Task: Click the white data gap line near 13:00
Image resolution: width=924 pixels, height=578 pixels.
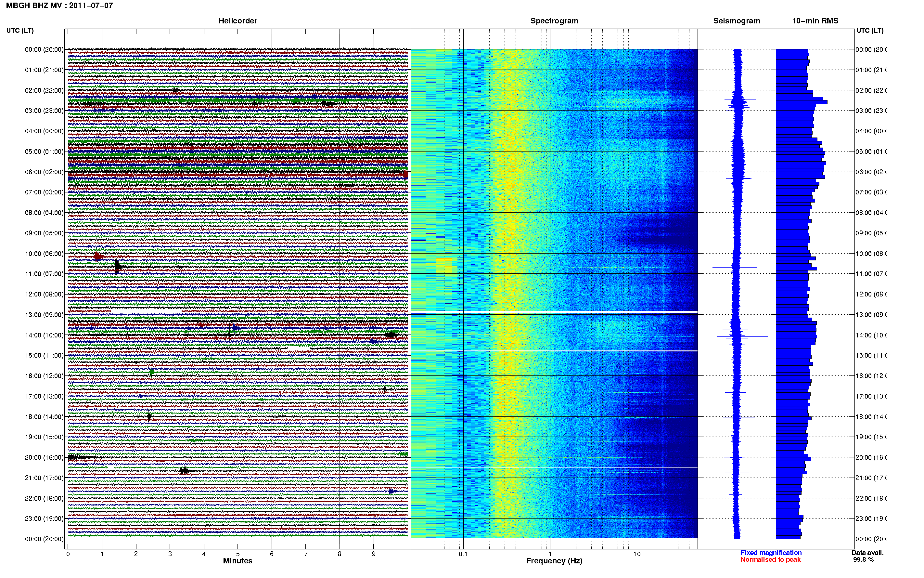Action: pyautogui.click(x=554, y=312)
